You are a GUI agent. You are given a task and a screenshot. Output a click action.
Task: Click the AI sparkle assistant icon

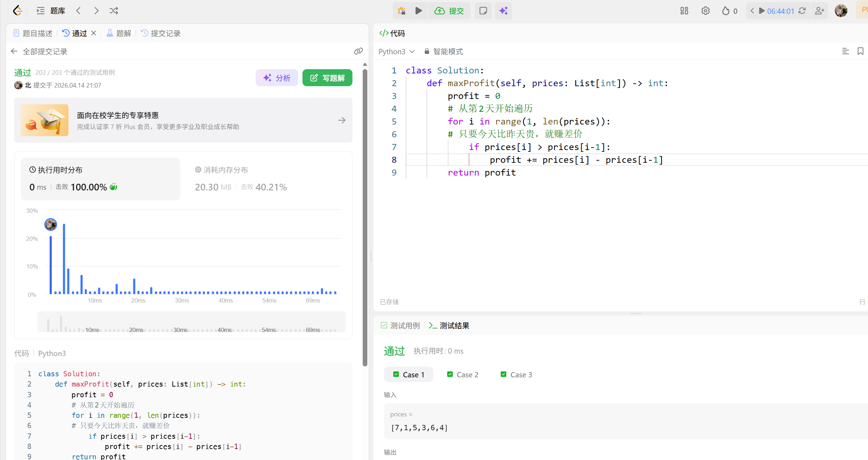coord(503,11)
